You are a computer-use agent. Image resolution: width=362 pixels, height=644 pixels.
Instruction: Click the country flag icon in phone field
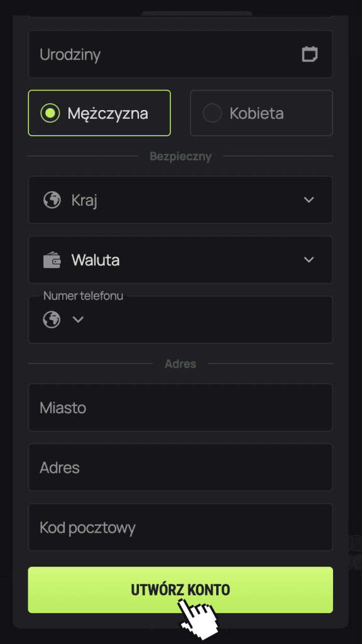click(52, 319)
